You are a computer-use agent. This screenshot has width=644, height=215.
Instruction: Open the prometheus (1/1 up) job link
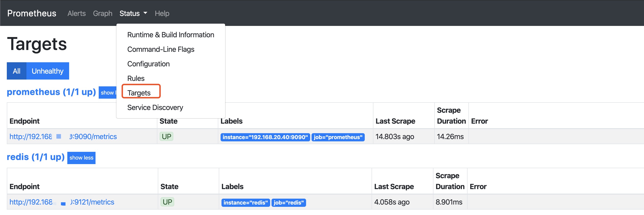[x=51, y=92]
